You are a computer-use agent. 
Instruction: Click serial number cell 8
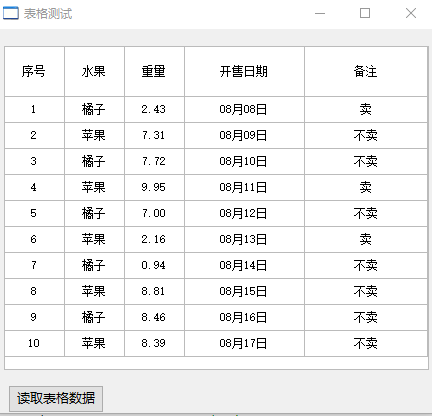(x=34, y=292)
